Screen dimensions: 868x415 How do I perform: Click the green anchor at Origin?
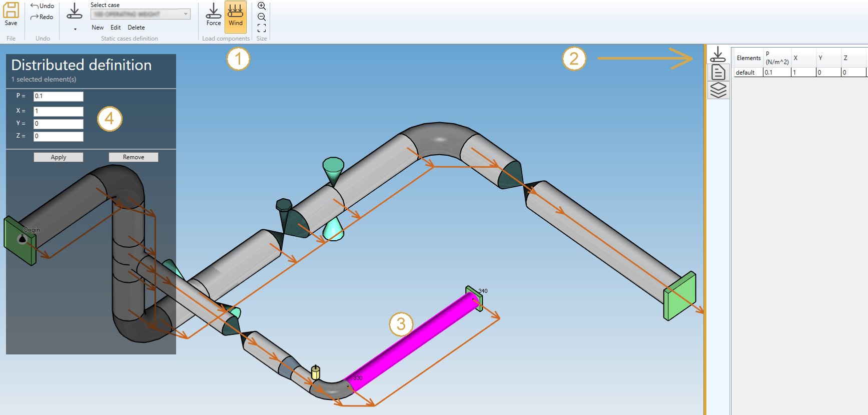click(20, 240)
